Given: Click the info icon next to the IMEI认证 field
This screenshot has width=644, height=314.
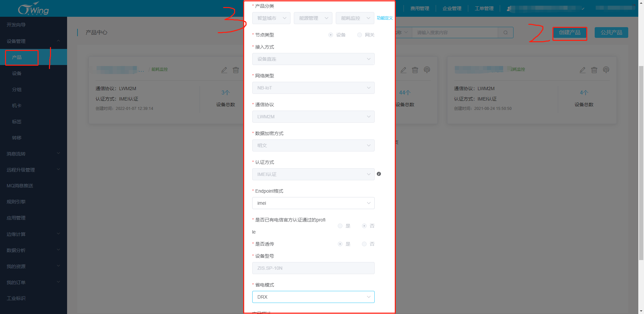Looking at the screenshot, I should pyautogui.click(x=379, y=174).
